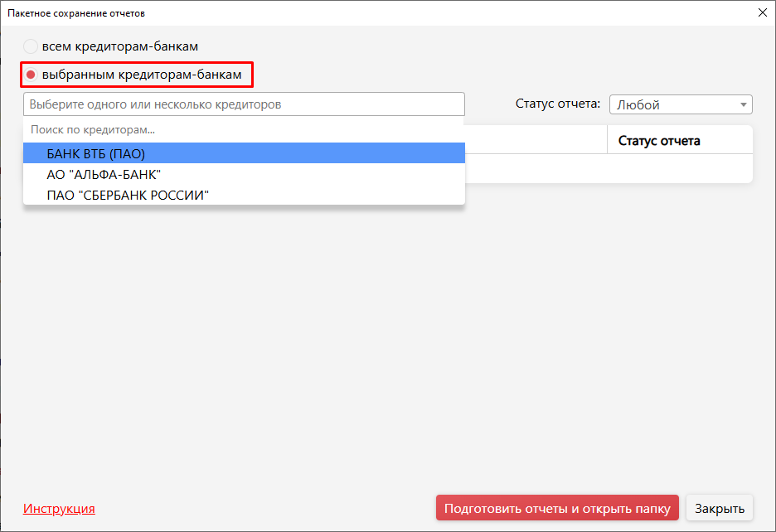
Task: Close the dialog with the X icon
Action: tap(762, 12)
